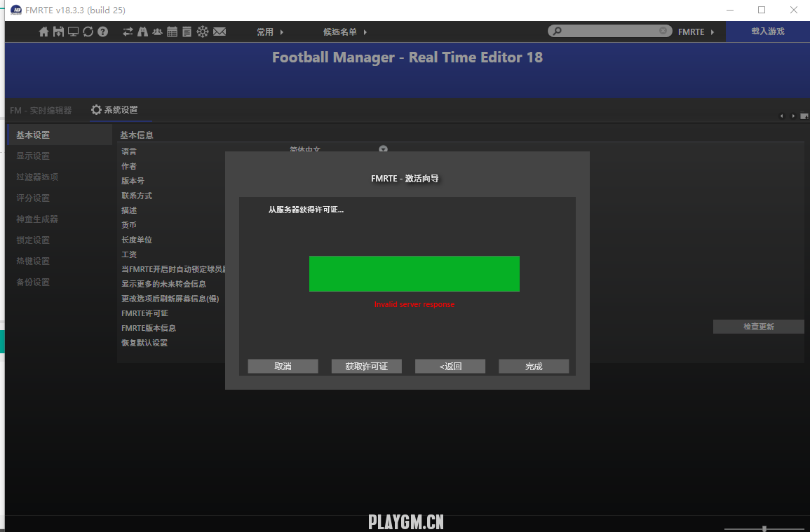Click 检查更新 button
This screenshot has height=532, width=810.
click(759, 327)
